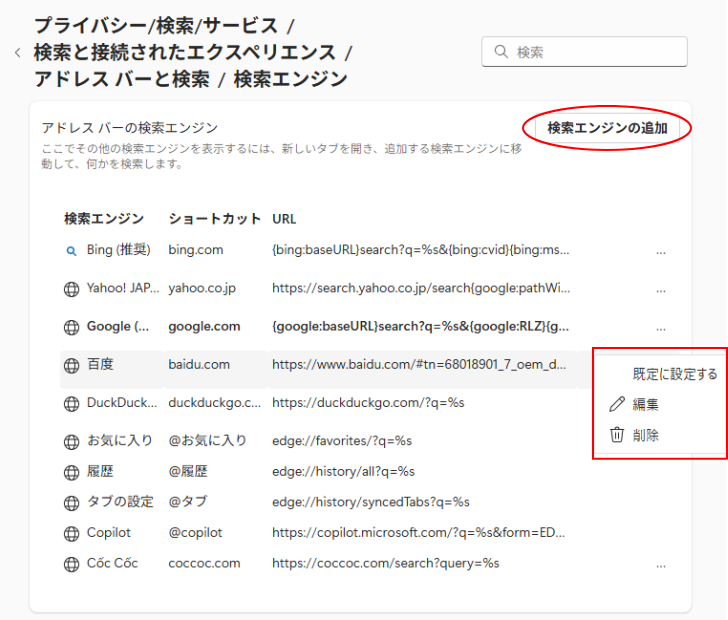Click the search.yahoo.co.jp URL
728x620 pixels.
pos(421,288)
